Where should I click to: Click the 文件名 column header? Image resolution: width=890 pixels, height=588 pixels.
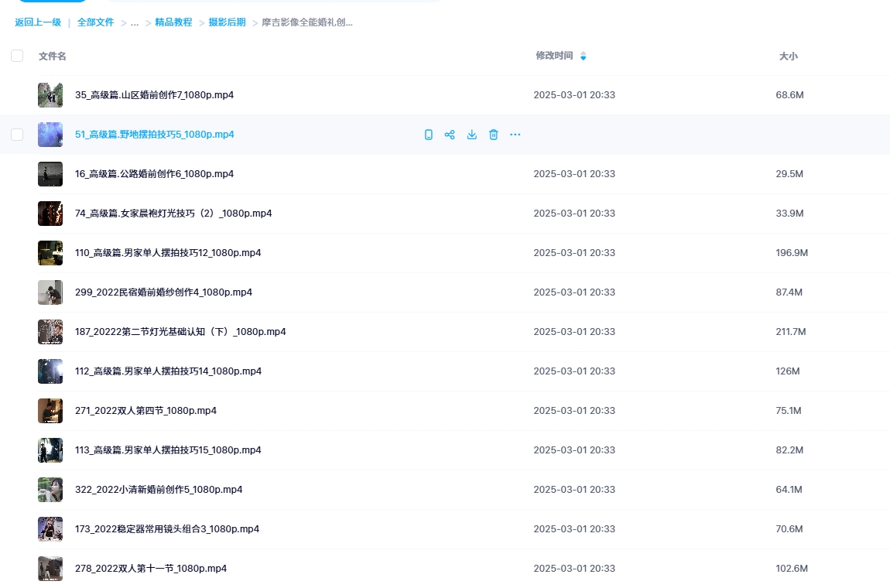coord(53,56)
